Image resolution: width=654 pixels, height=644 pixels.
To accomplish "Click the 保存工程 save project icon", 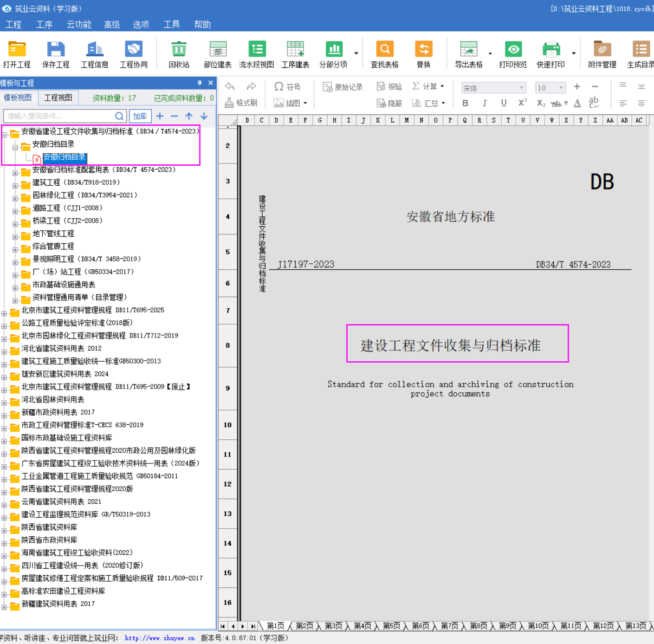I will 56,50.
